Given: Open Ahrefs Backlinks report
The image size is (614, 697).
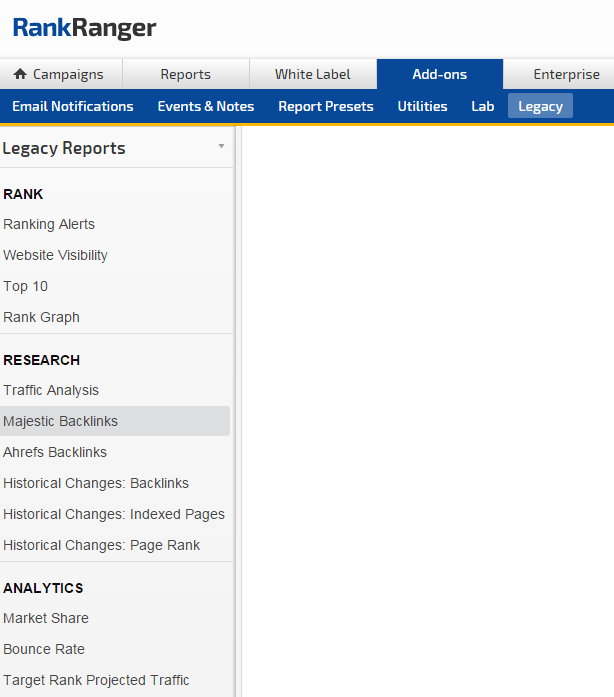Looking at the screenshot, I should [55, 452].
